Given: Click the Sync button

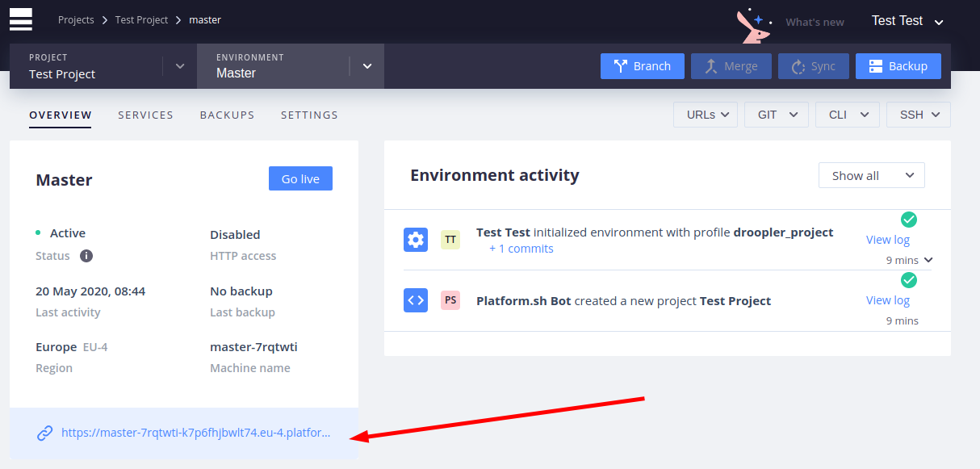Looking at the screenshot, I should pos(814,66).
